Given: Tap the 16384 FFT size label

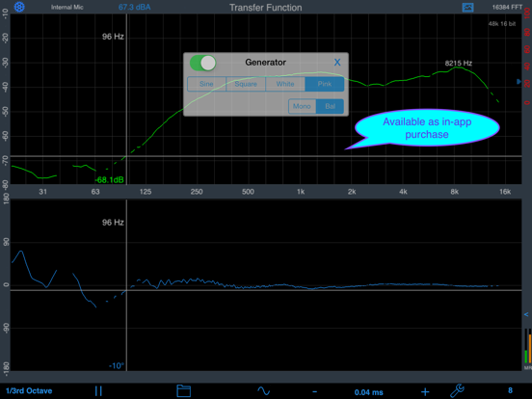Looking at the screenshot, I should 507,7.
